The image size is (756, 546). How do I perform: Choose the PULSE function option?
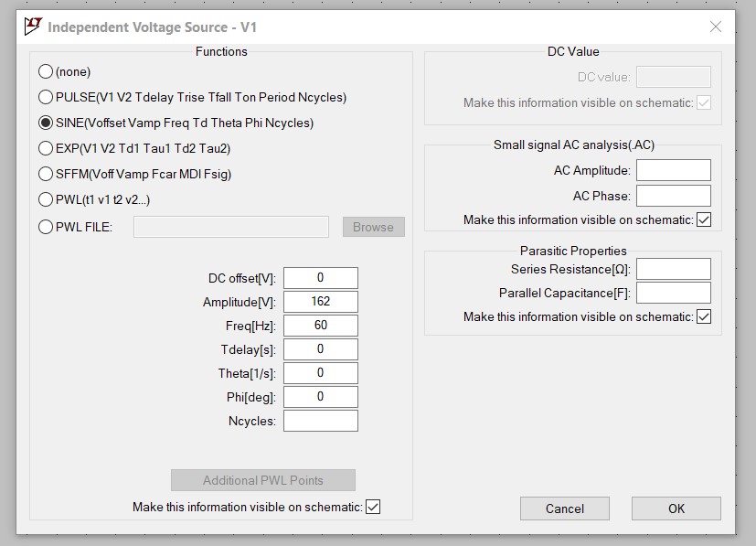[x=46, y=97]
